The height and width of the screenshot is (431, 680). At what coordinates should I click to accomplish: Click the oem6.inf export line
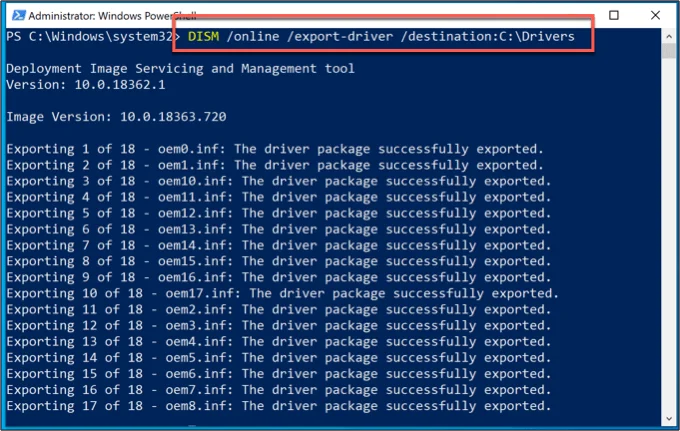pyautogui.click(x=278, y=373)
